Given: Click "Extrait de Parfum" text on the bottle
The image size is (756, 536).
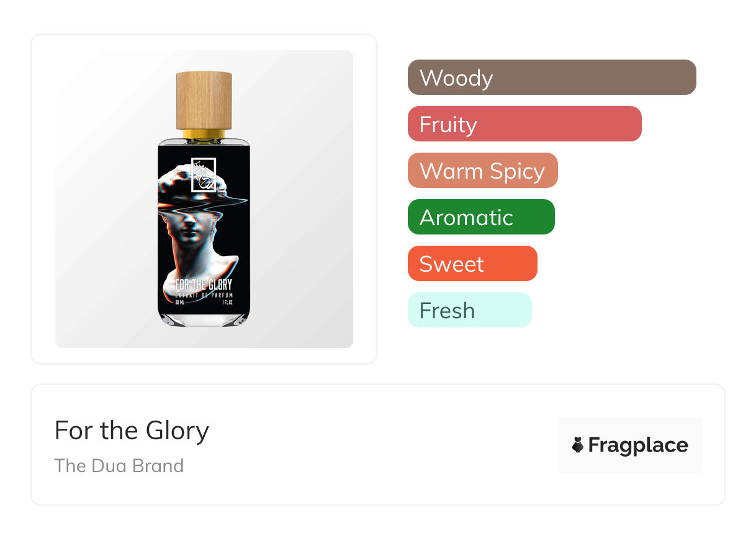Looking at the screenshot, I should [204, 295].
